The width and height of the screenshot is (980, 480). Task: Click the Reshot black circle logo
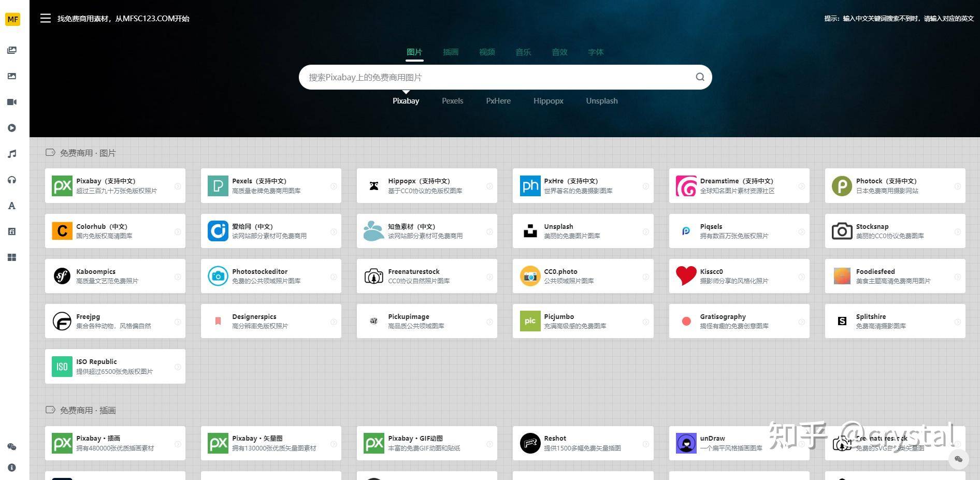(x=530, y=443)
